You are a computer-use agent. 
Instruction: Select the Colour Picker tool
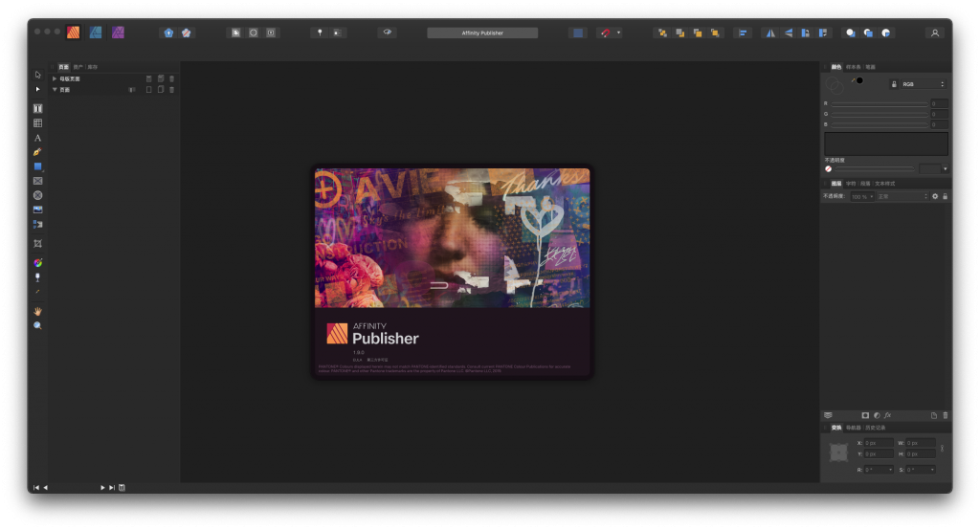click(x=37, y=292)
